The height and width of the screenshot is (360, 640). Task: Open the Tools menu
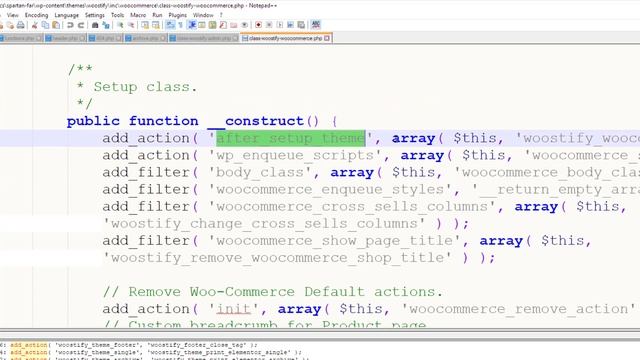117,15
